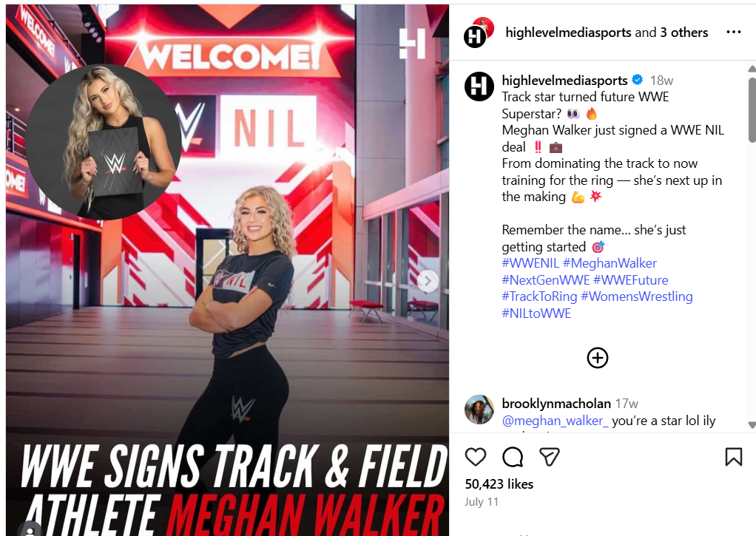Open the #WWENIL hashtag

pyautogui.click(x=530, y=263)
